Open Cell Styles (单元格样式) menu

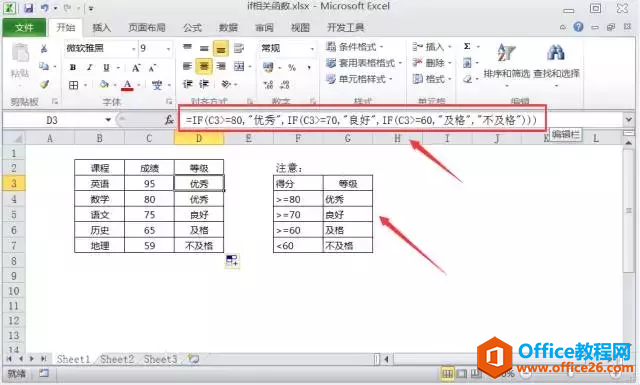click(x=359, y=79)
